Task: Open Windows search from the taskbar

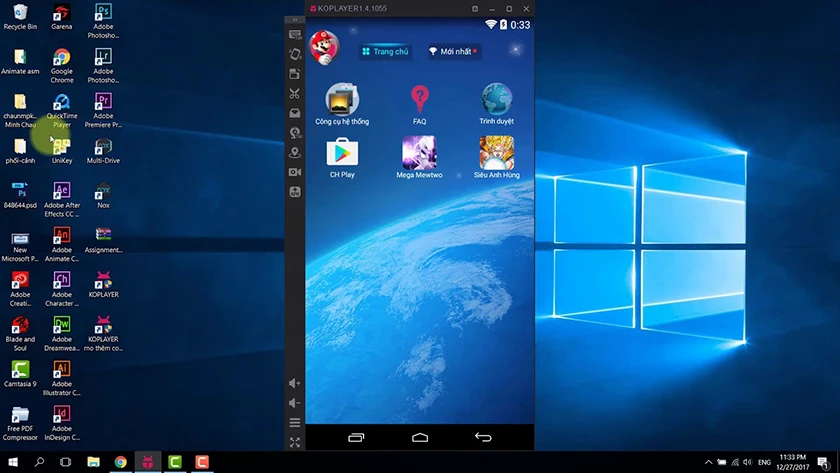Action: pyautogui.click(x=39, y=462)
